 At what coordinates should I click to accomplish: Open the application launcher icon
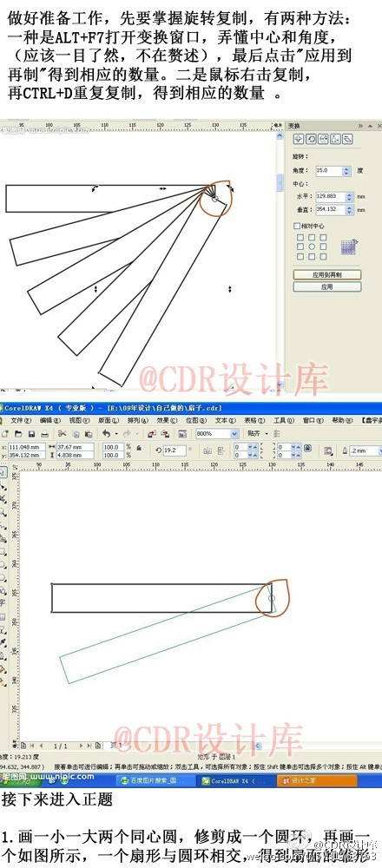(181, 434)
